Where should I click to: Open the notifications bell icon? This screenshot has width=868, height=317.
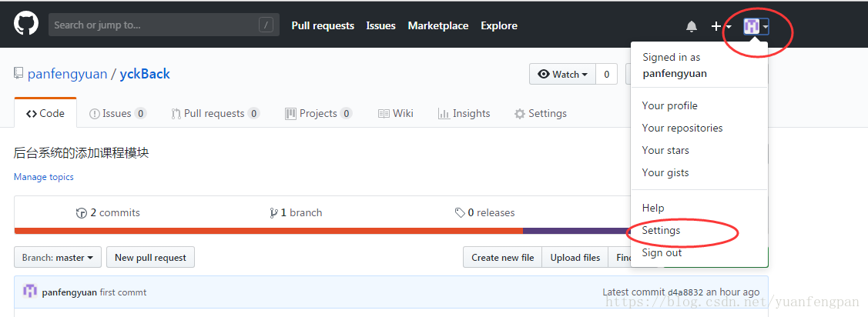click(x=692, y=26)
